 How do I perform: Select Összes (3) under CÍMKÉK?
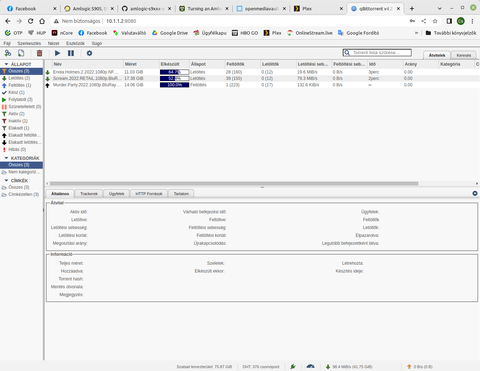point(21,187)
